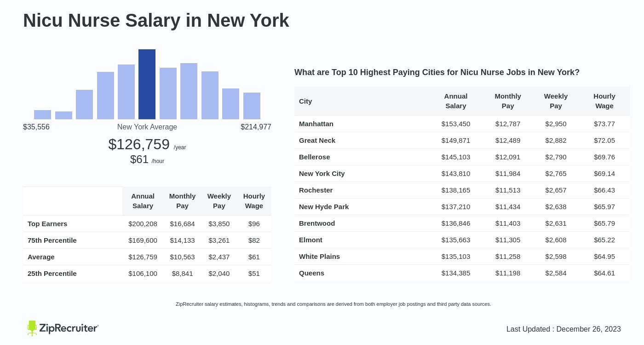Click Elmont in the cities table
This screenshot has width=644, height=345.
[310, 240]
